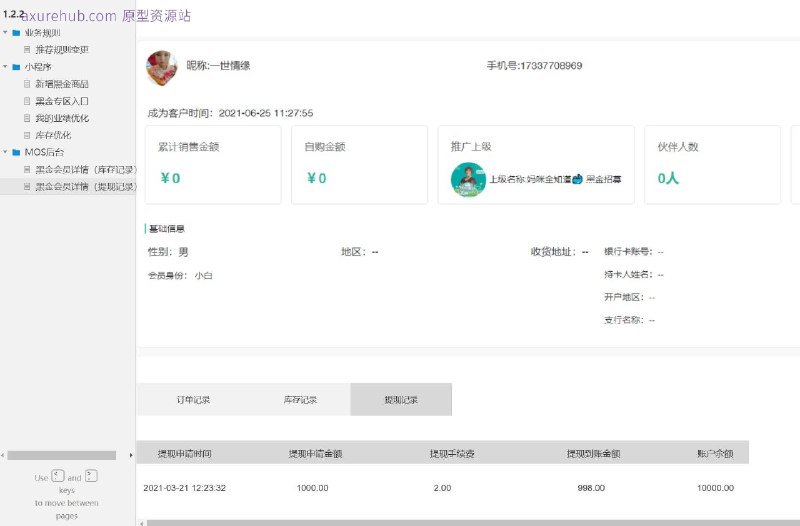Click sidebar scrollbar right arrow

(131, 455)
